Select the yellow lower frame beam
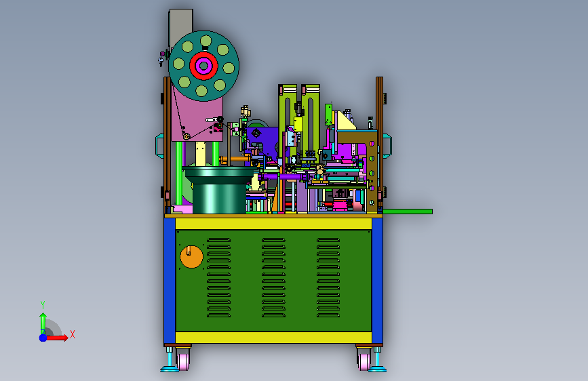Image resolution: width=588 pixels, height=381 pixels. [273, 338]
